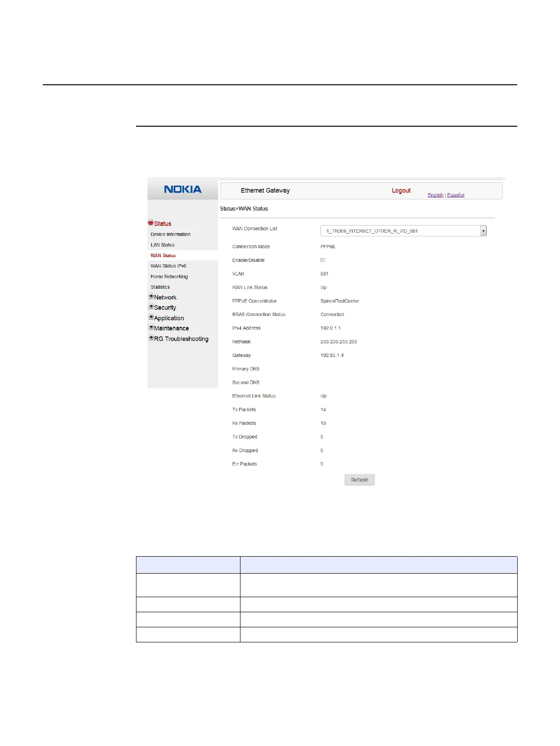Click the Rx Packets value 10

[323, 423]
